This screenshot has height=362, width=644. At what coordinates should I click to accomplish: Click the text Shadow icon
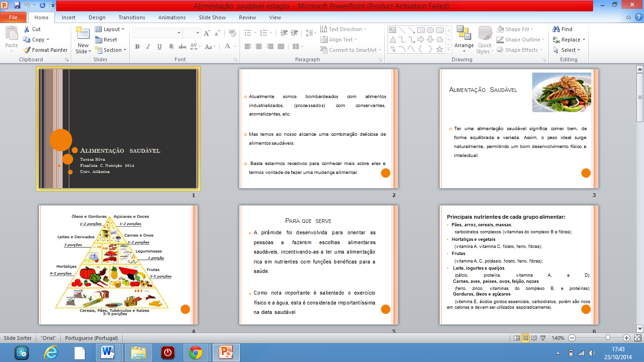tap(171, 47)
